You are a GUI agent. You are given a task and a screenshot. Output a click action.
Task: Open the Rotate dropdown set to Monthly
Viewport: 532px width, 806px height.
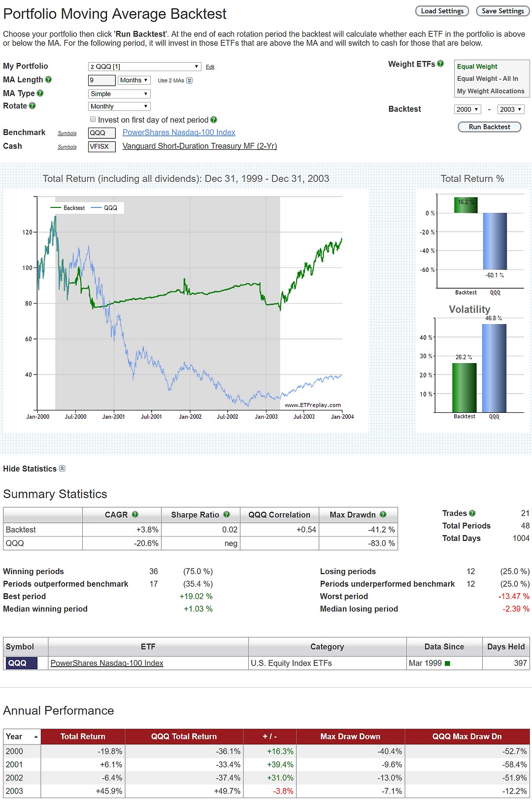tap(119, 106)
